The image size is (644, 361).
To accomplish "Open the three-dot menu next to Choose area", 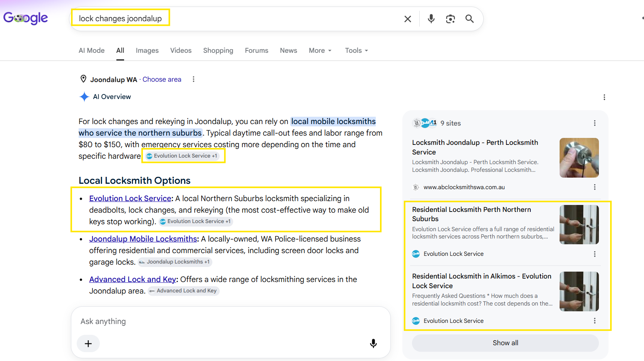I will [x=193, y=79].
